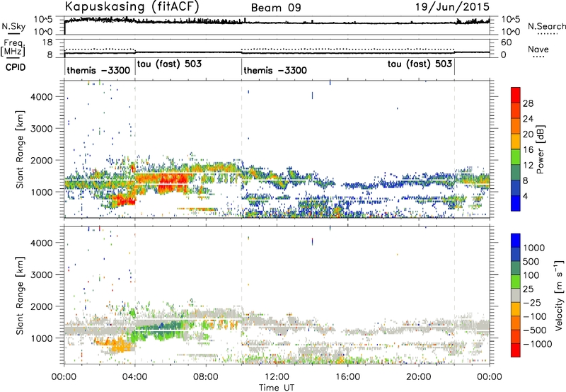Click the blue bottom segment of the Power color bar
Image resolution: width=566 pixels, height=392 pixels.
coord(516,203)
